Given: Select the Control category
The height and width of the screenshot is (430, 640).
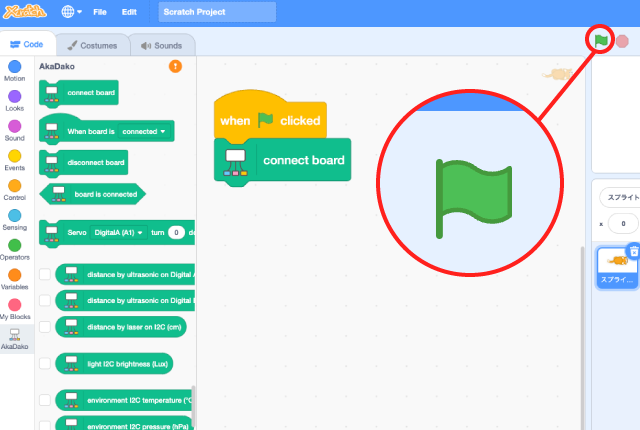Looking at the screenshot, I should tap(15, 190).
